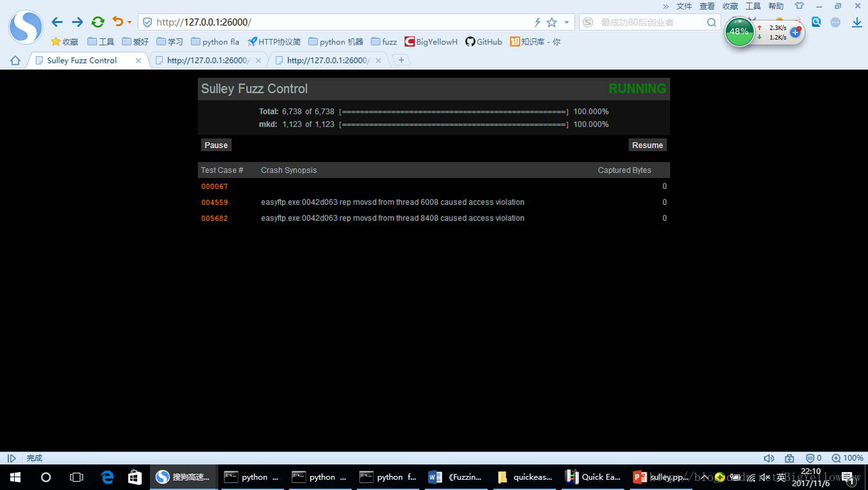Open the HTTP协议简 bookmark
This screenshot has height=490, width=868.
tap(274, 42)
